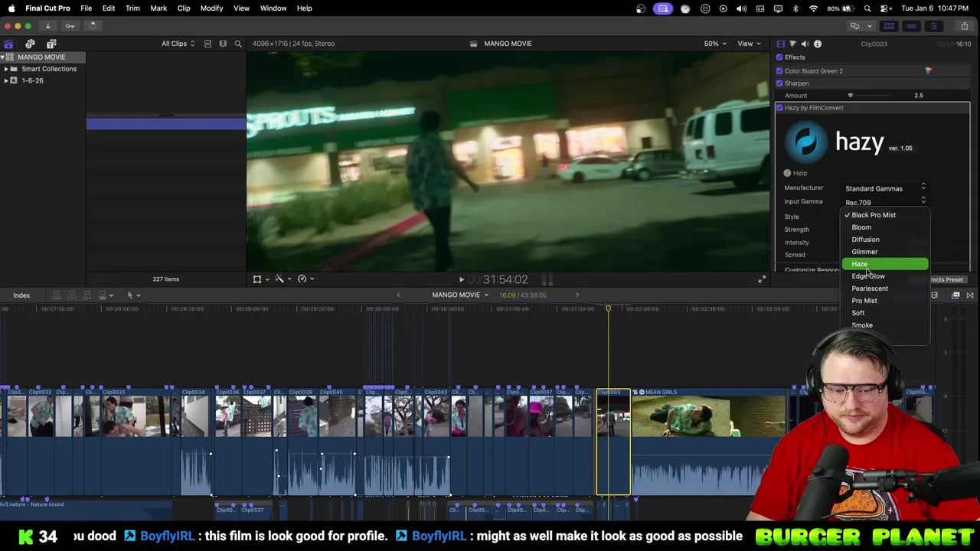Image resolution: width=980 pixels, height=551 pixels.
Task: Select the Clip0003 timeline clip
Action: pos(613,442)
